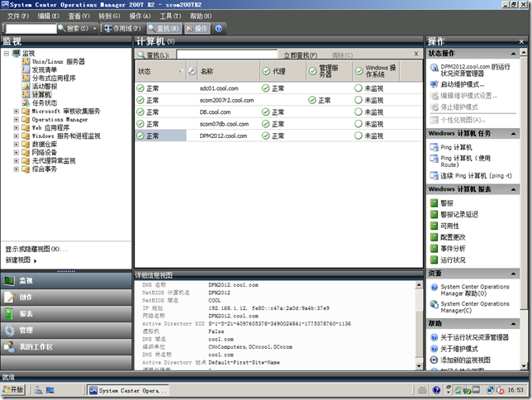Viewport: 532px width, 400px height.
Task: Select the 分布式应用程序 view icon
Action: (26, 78)
